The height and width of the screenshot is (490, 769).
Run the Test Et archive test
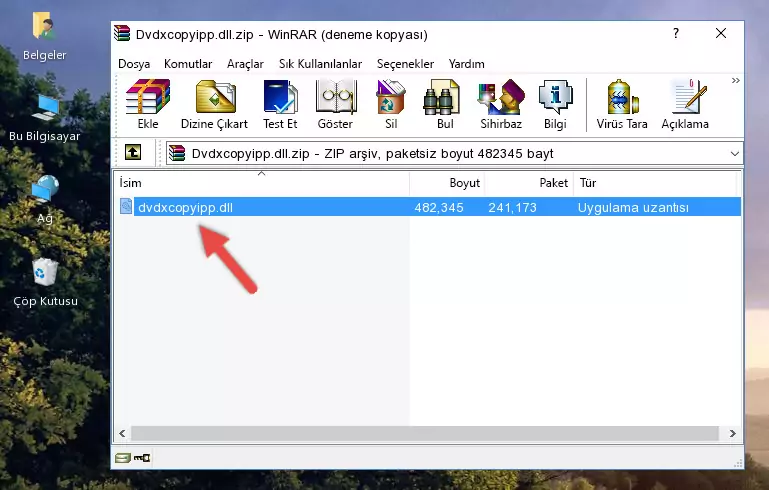pos(280,104)
